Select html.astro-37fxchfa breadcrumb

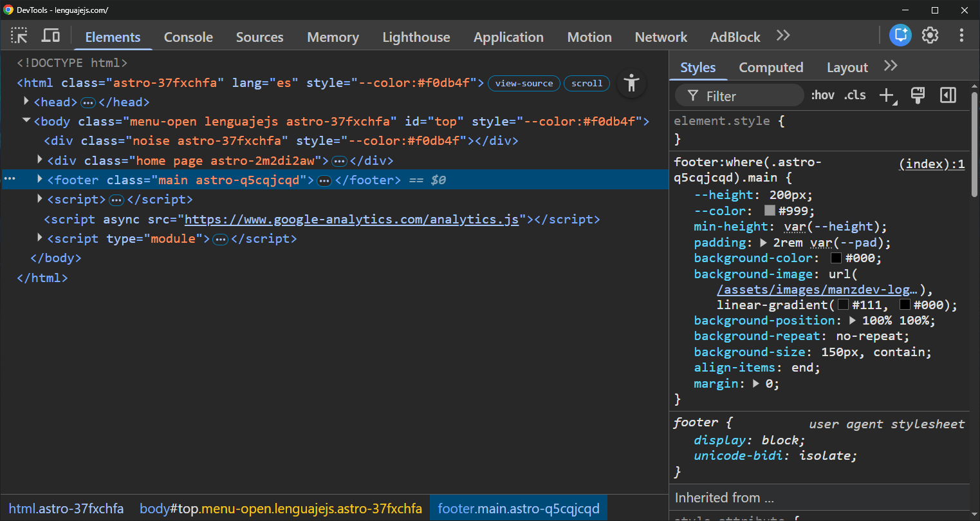(x=66, y=508)
